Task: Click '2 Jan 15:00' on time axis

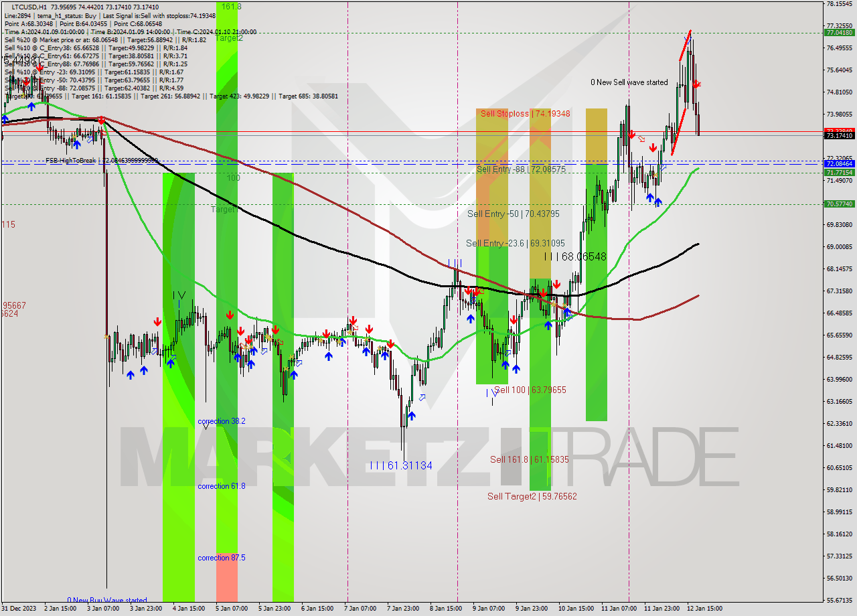Action: click(x=60, y=609)
